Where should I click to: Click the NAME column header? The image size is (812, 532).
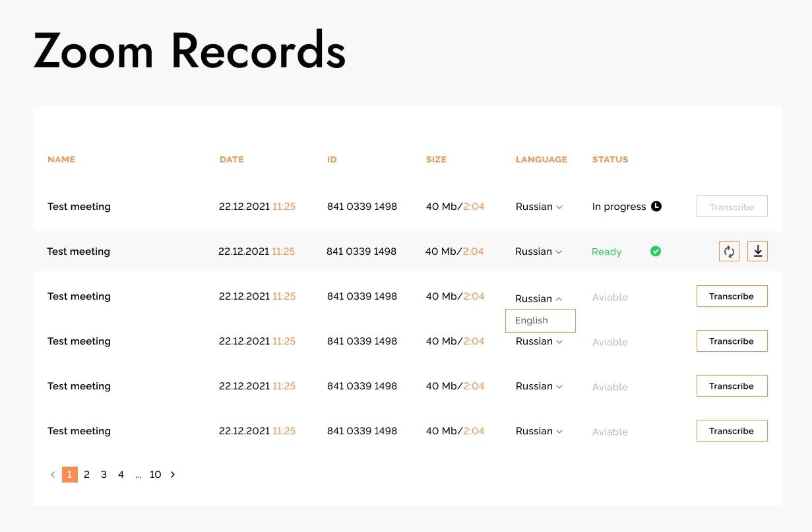pos(61,160)
